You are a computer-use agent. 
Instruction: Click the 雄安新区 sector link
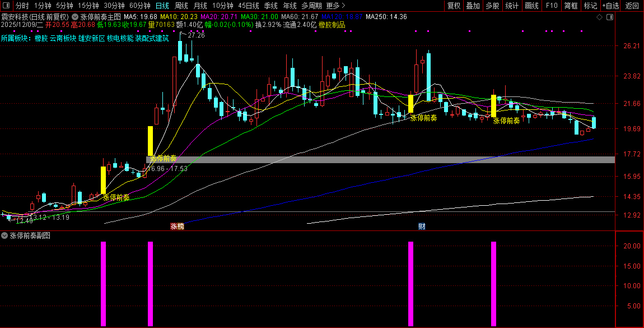tap(91, 38)
